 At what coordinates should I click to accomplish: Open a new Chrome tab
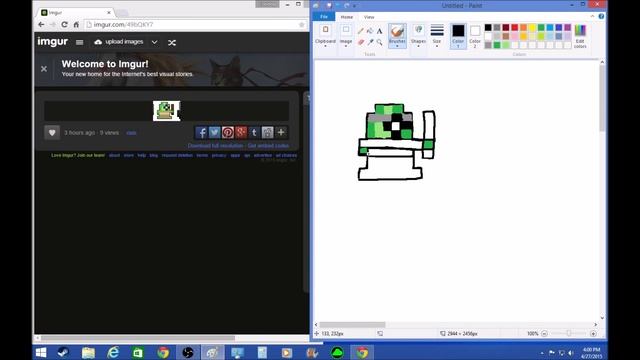(122, 13)
